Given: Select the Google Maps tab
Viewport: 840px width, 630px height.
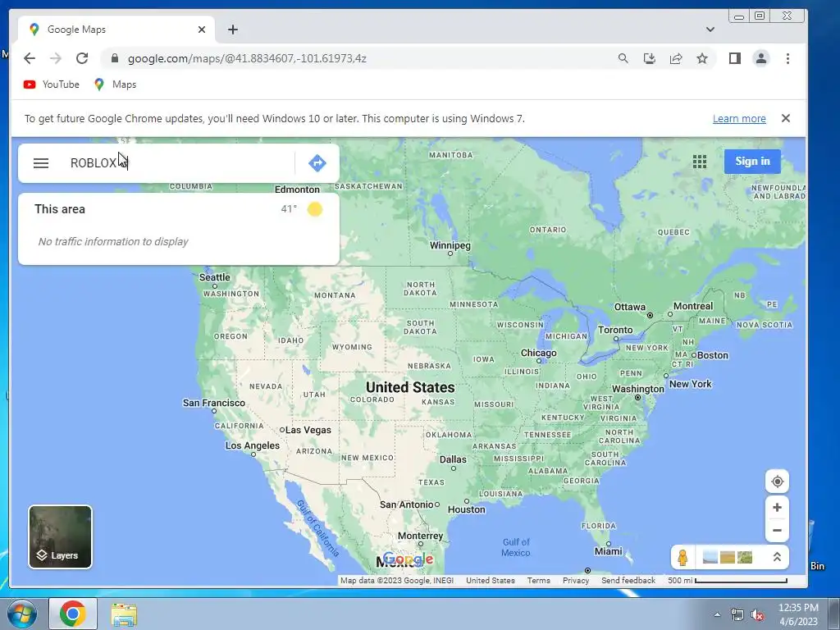Looking at the screenshot, I should [116, 30].
